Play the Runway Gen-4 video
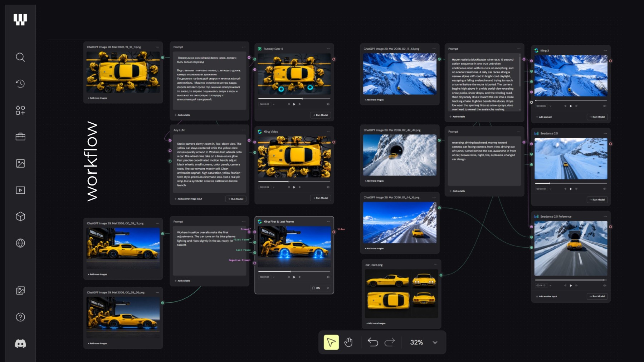The image size is (644, 362). (x=294, y=104)
